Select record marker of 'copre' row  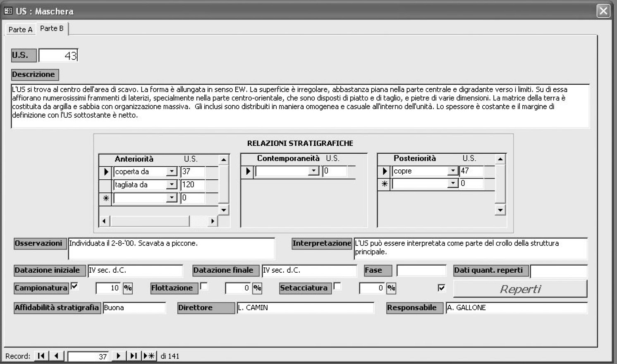385,171
